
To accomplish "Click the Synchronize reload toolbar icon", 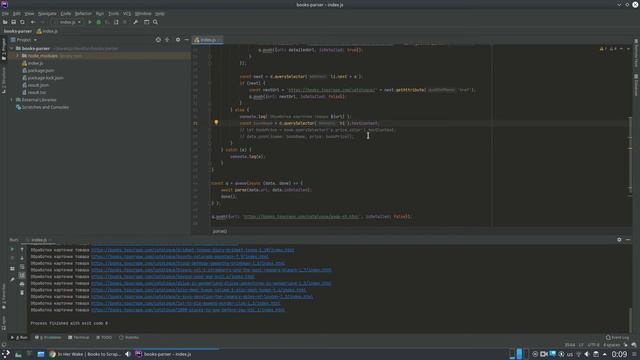I will pos(22,22).
